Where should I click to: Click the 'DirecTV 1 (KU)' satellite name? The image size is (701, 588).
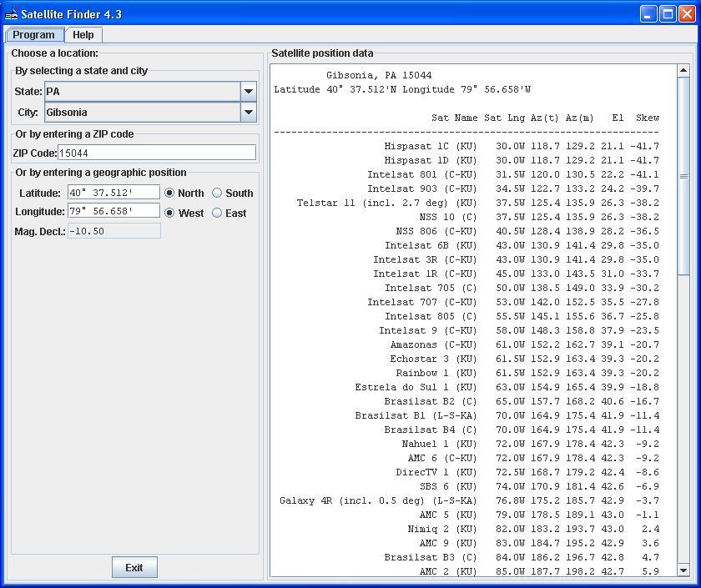[x=436, y=473]
